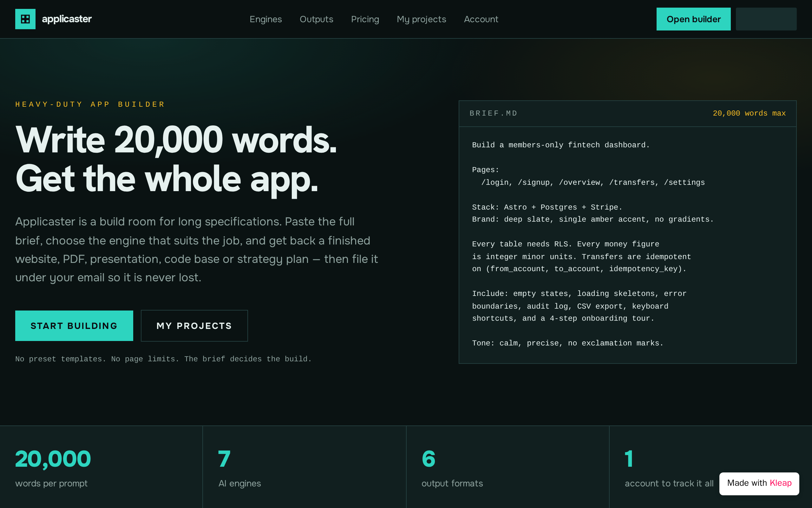The image size is (812, 508).
Task: Open the Account nav item
Action: click(x=481, y=19)
